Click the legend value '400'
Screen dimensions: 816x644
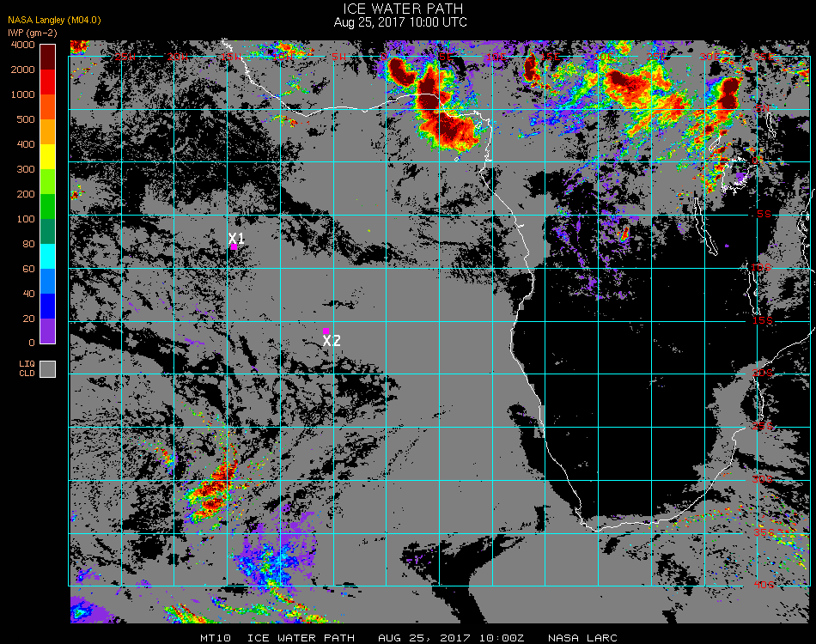[x=26, y=144]
